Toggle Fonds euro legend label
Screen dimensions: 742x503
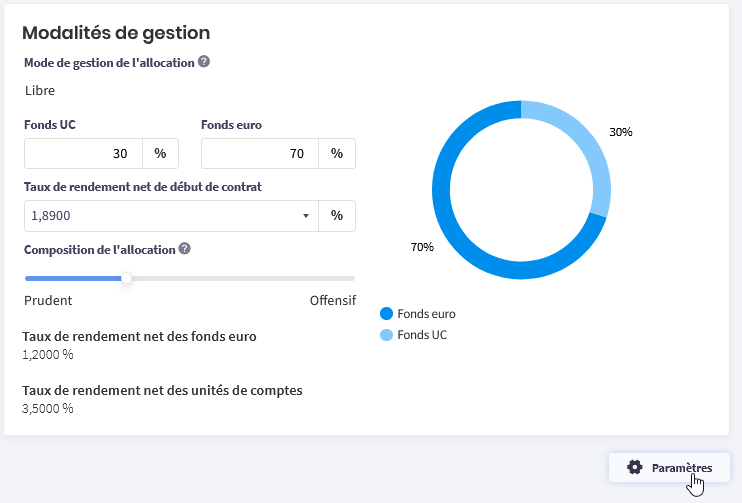coord(426,314)
